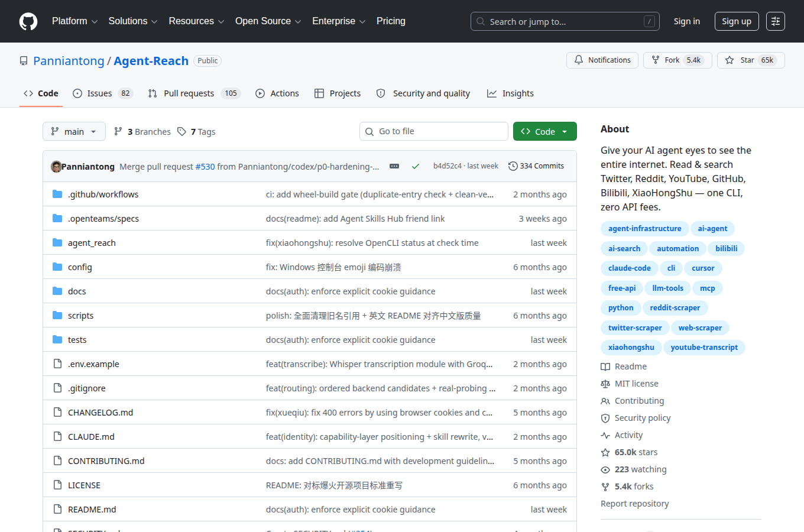Click the Search or jump to field
The height and width of the screenshot is (532, 804).
pos(565,21)
